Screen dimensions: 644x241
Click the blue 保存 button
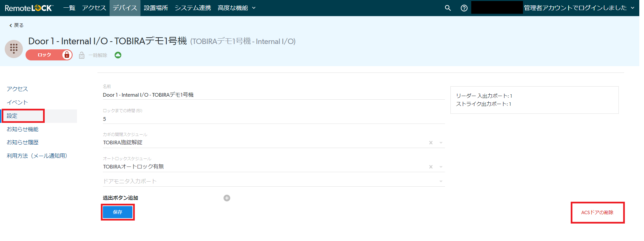pyautogui.click(x=118, y=212)
